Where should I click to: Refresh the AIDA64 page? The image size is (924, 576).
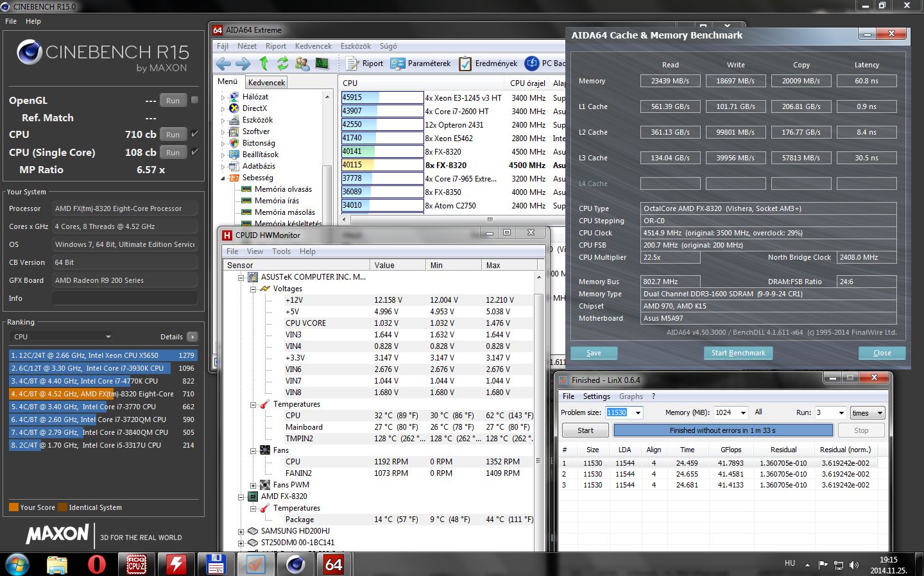coord(283,64)
